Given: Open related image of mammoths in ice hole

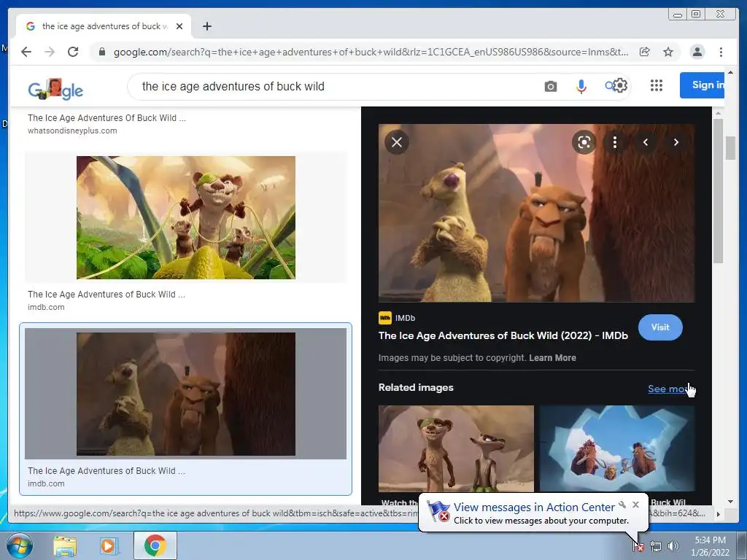Looking at the screenshot, I should 617,448.
